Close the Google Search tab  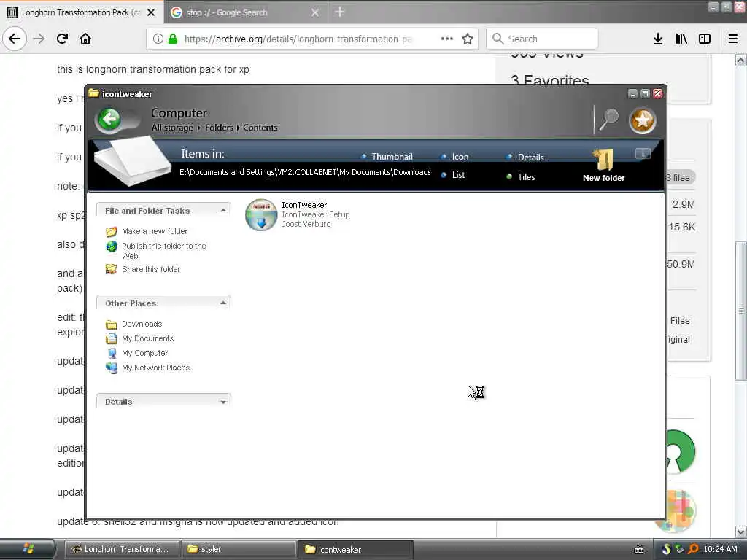coord(315,12)
